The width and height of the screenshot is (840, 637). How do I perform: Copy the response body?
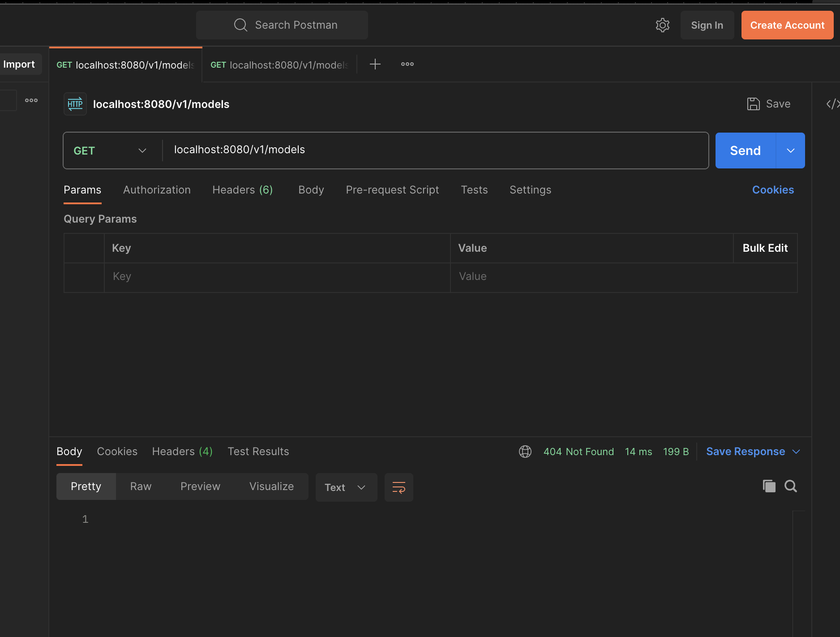(x=769, y=486)
